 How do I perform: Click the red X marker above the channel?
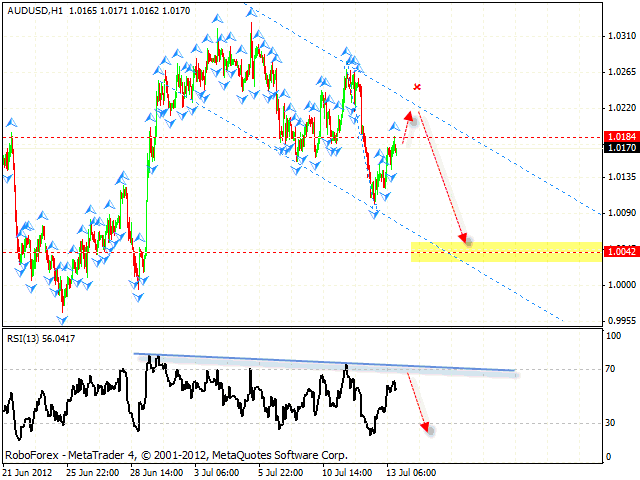click(x=417, y=88)
